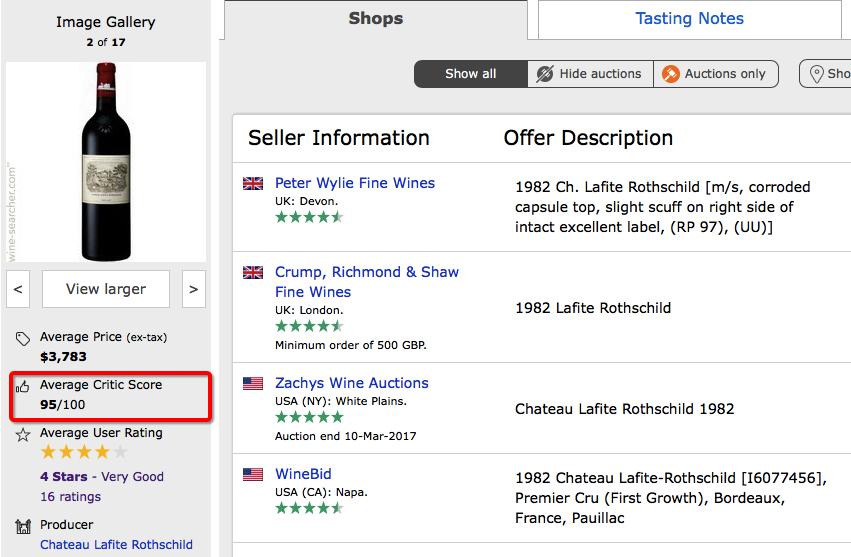The image size is (851, 557).
Task: Click the castle icon beside Producer
Action: pos(23,526)
